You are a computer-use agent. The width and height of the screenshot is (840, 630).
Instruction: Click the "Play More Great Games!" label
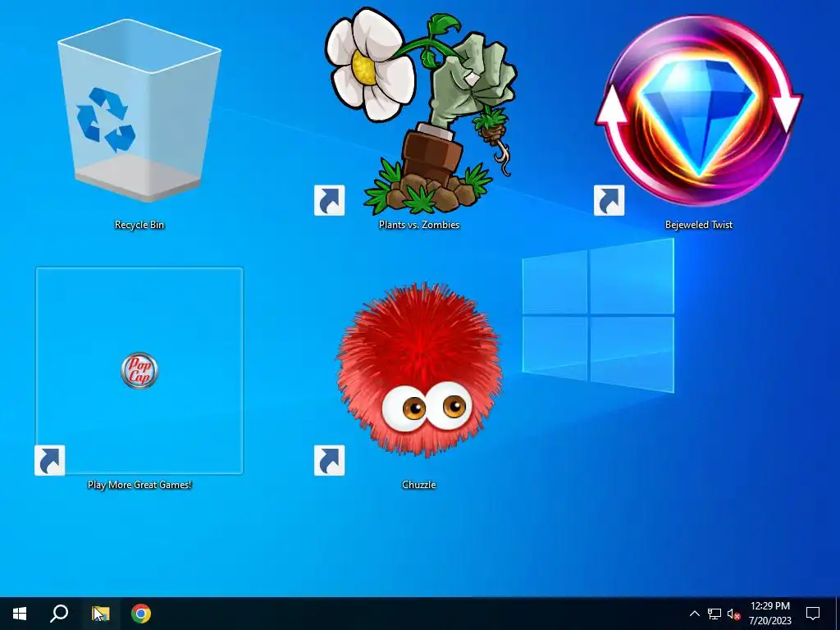(139, 485)
